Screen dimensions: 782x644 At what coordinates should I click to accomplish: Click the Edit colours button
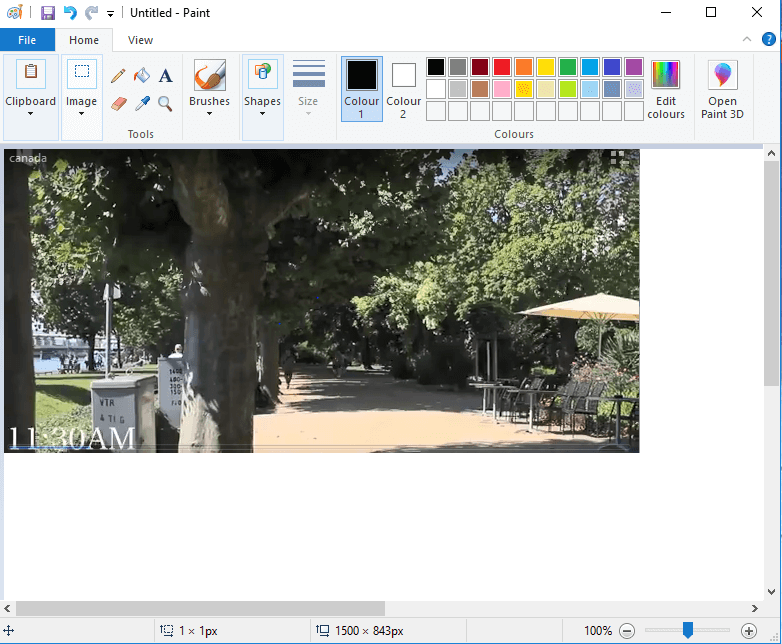pyautogui.click(x=665, y=88)
